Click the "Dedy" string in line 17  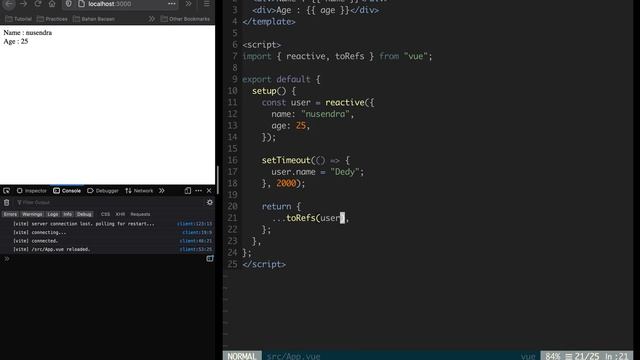345,172
